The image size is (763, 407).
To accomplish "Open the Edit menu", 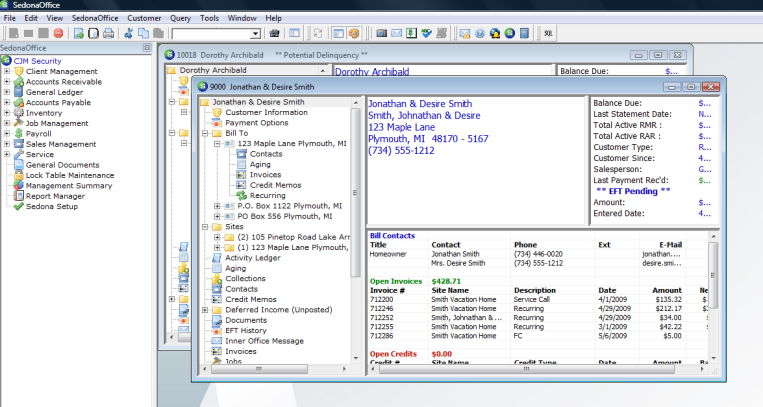I will [31, 18].
